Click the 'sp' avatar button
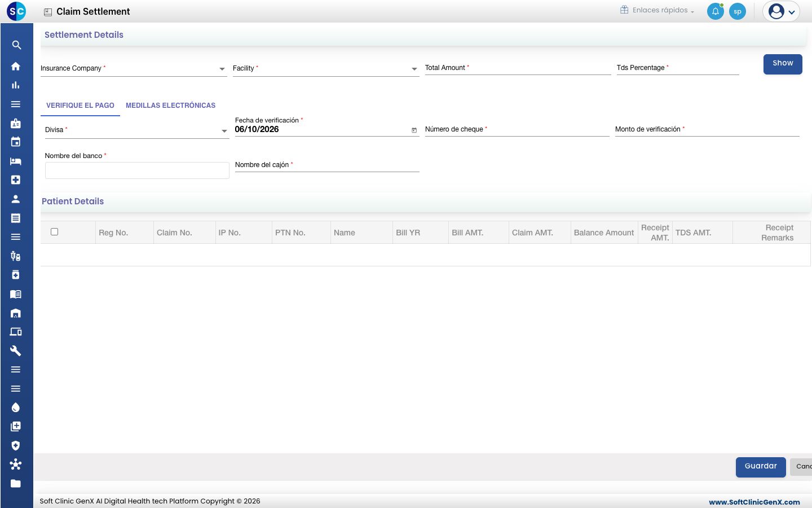 pos(738,11)
